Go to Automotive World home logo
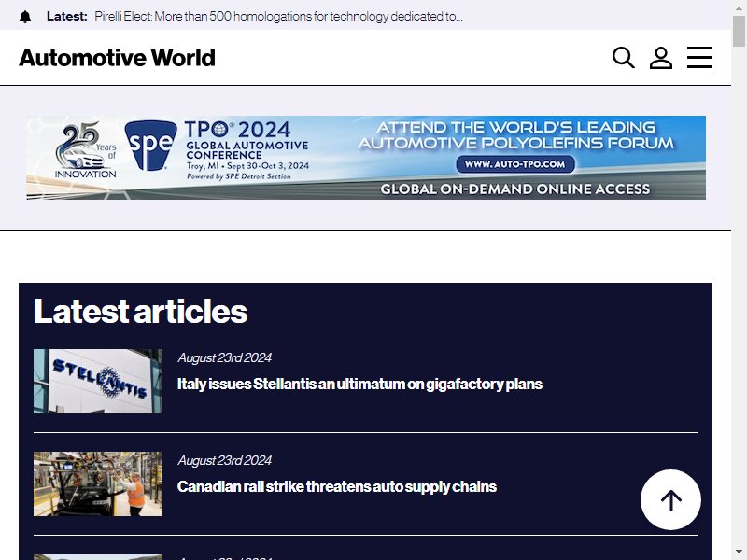Image resolution: width=747 pixels, height=560 pixels. coord(118,58)
